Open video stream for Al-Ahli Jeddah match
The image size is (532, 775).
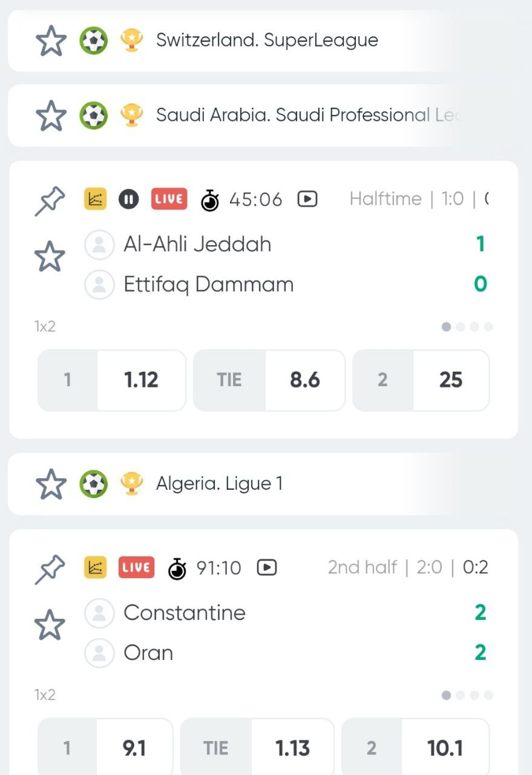(x=307, y=199)
